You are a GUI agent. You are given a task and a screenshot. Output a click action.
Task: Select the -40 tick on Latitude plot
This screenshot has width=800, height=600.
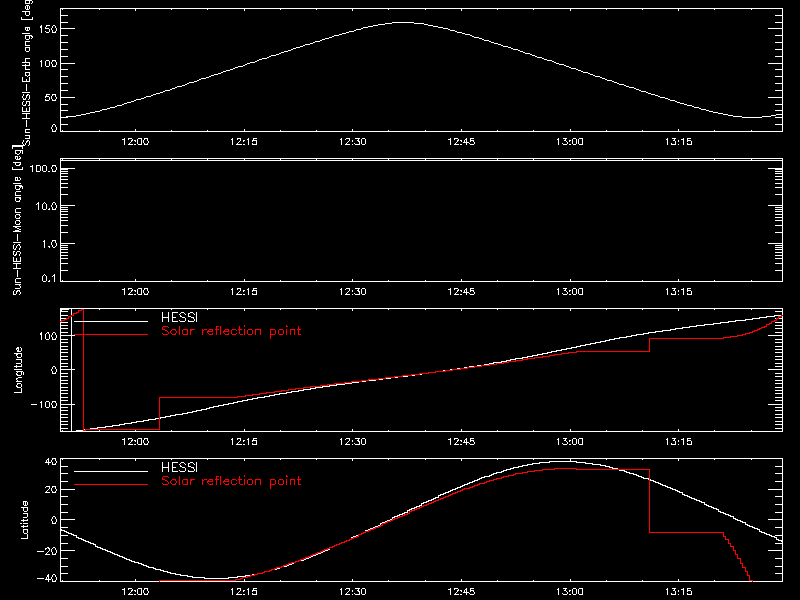click(47, 578)
